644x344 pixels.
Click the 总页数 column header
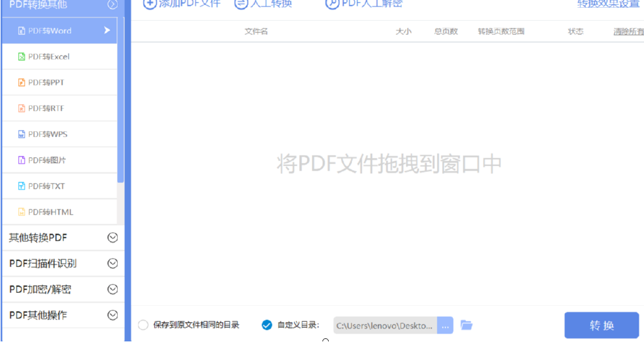tap(446, 32)
